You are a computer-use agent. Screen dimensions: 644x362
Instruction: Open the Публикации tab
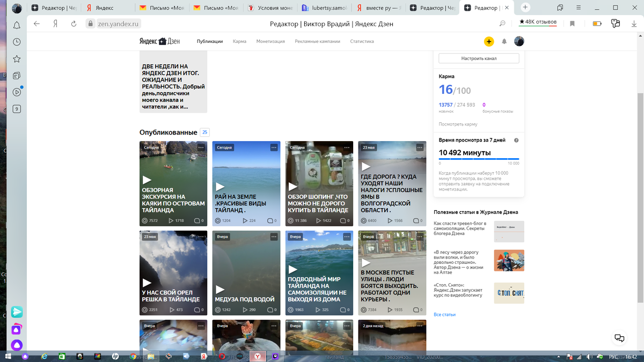[x=210, y=41]
